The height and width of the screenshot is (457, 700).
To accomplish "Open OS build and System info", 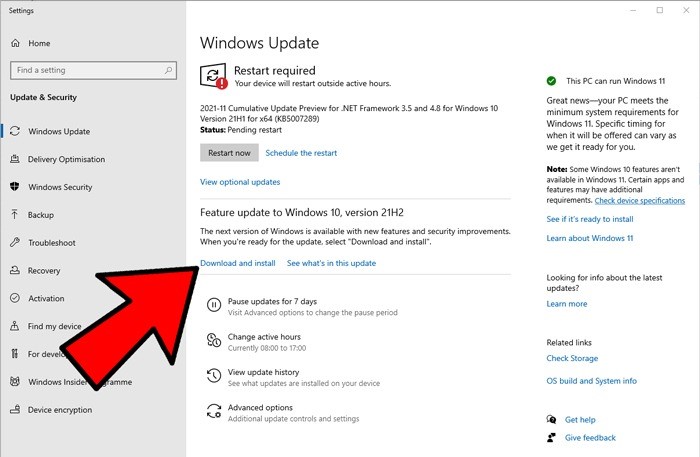I will [592, 381].
